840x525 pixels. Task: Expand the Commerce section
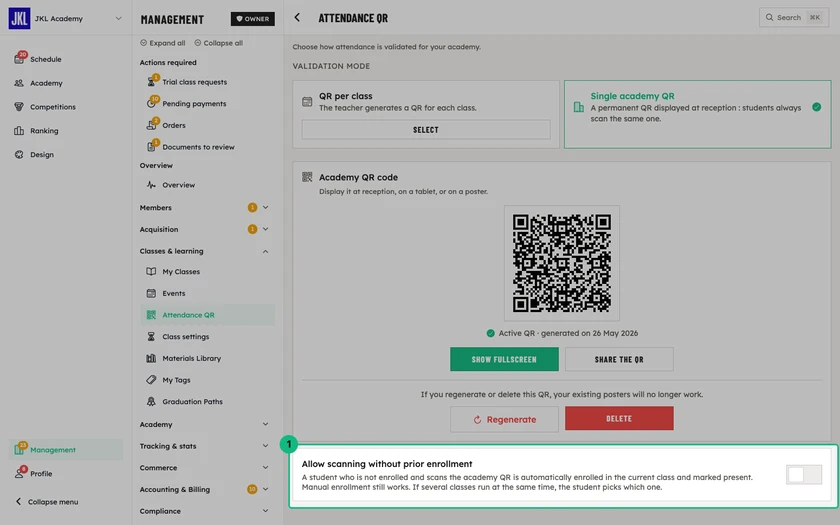(x=265, y=468)
